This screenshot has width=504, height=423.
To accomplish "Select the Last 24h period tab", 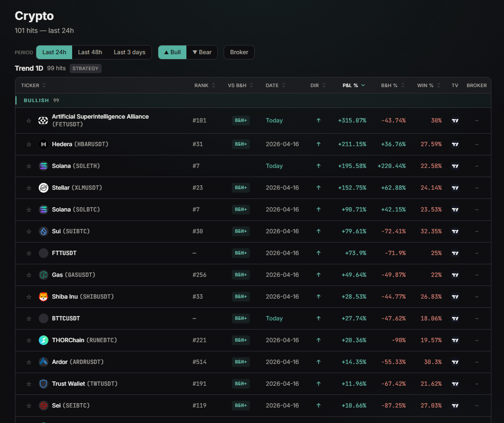I will (54, 52).
